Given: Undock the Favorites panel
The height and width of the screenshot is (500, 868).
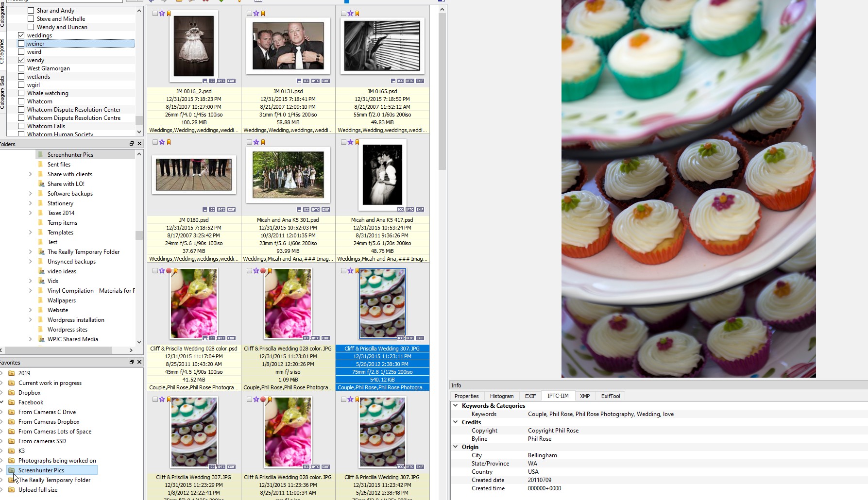Looking at the screenshot, I should click(x=131, y=362).
